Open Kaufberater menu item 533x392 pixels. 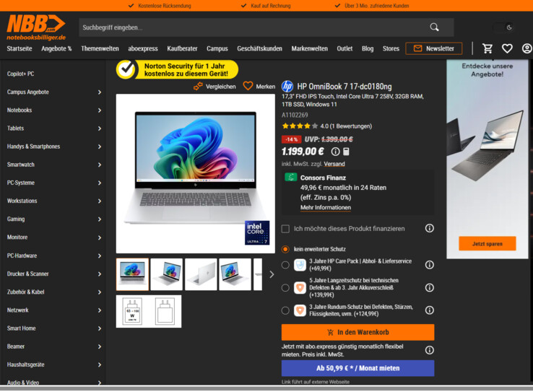(182, 48)
